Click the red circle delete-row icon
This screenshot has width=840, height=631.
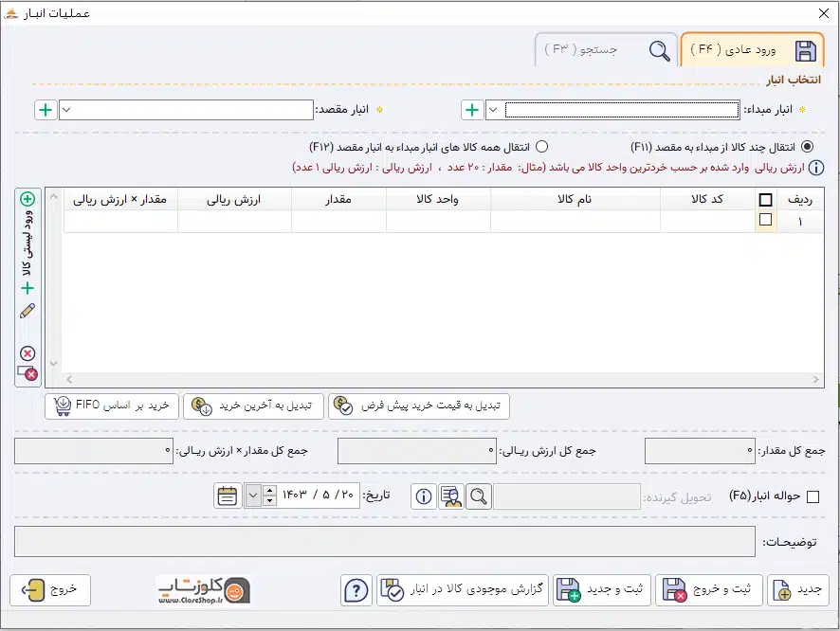[x=27, y=353]
